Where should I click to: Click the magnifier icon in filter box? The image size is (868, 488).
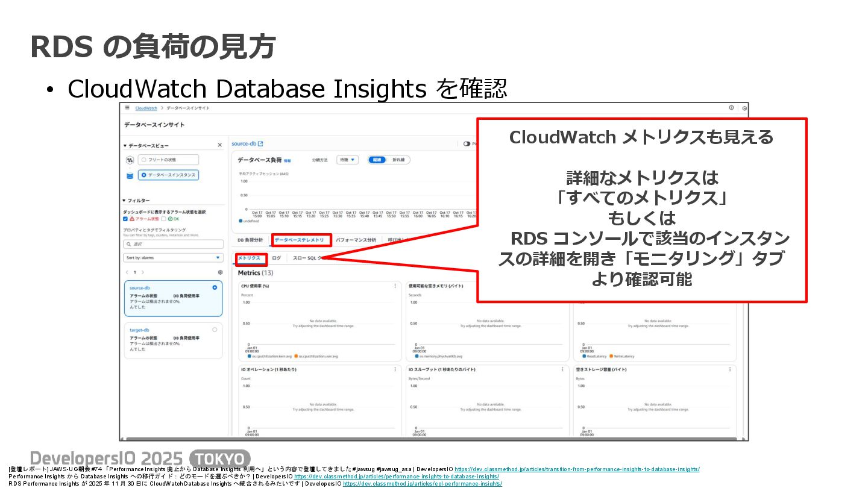(128, 244)
